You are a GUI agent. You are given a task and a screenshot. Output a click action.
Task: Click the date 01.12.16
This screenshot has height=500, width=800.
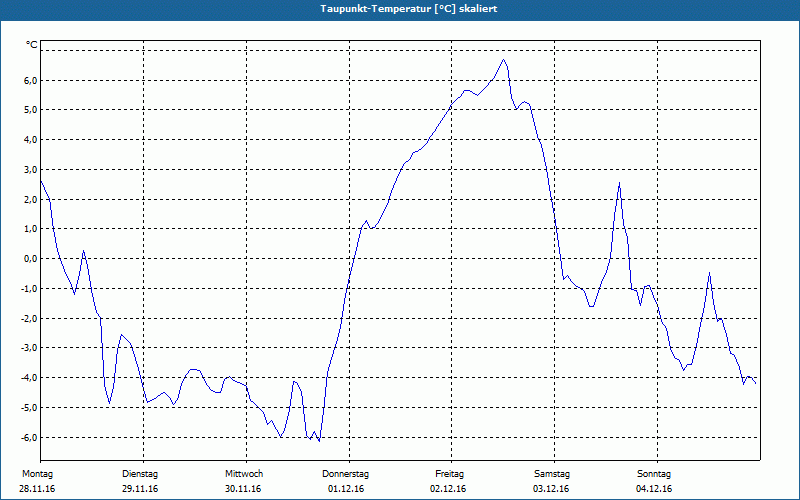[346, 489]
